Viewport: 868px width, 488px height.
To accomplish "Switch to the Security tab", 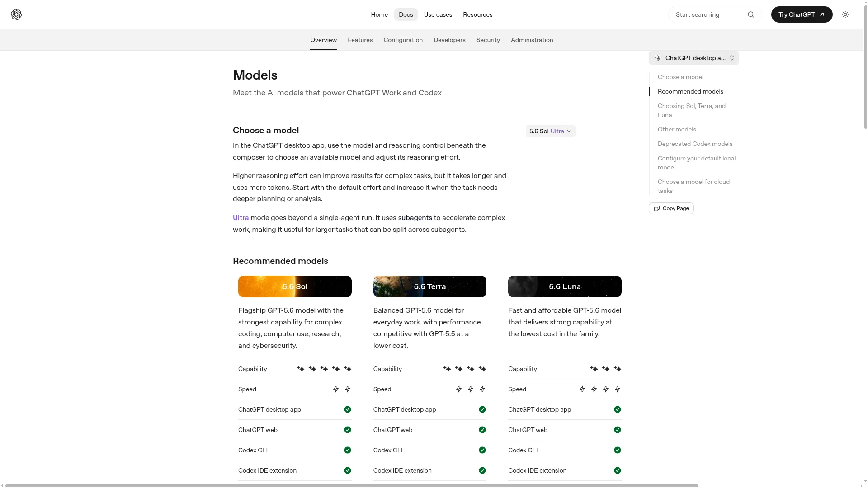I will click(x=488, y=40).
